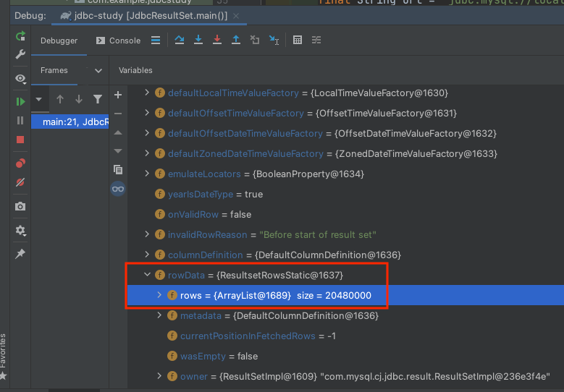Expand the invalidRowReason node
Image resolution: width=564 pixels, height=392 pixels.
147,234
